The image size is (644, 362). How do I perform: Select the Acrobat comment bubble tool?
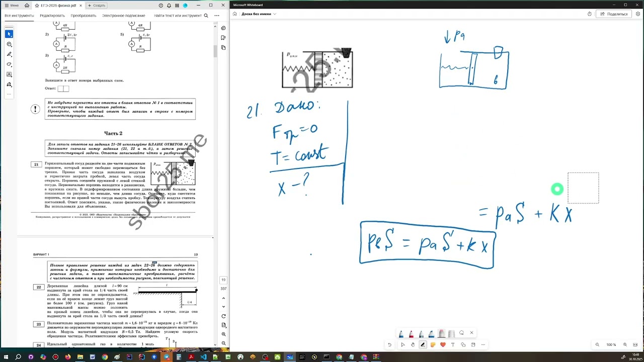coord(9,44)
